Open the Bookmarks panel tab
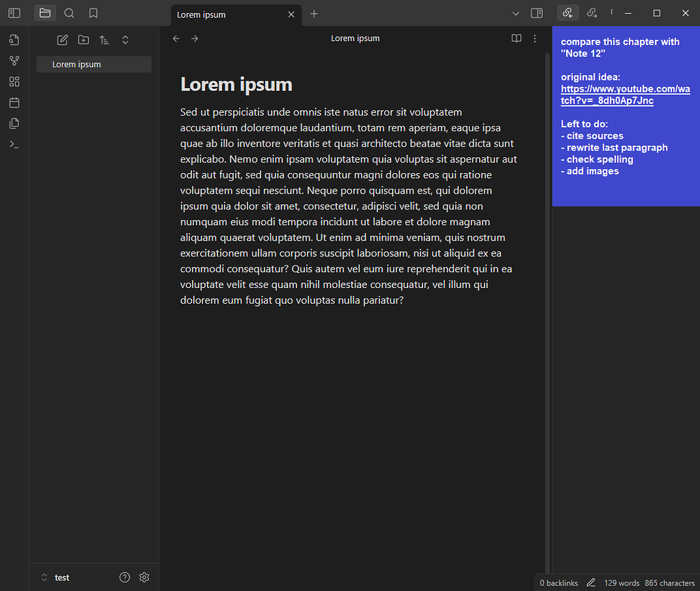700x591 pixels. 93,13
